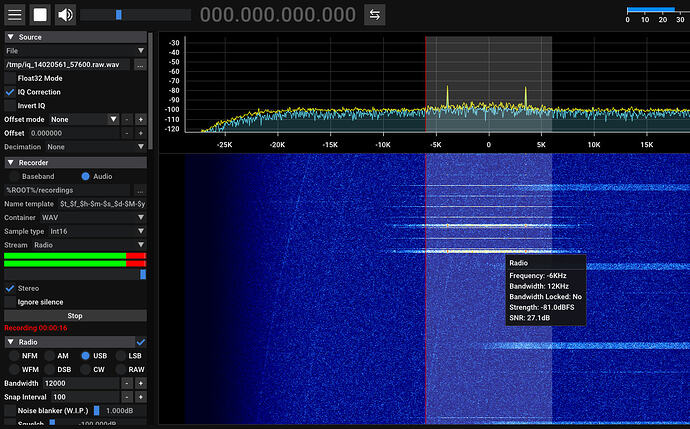Viewport: 690px width, 429px height.
Task: Enable Invert IQ checkbox
Action: pyautogui.click(x=10, y=106)
